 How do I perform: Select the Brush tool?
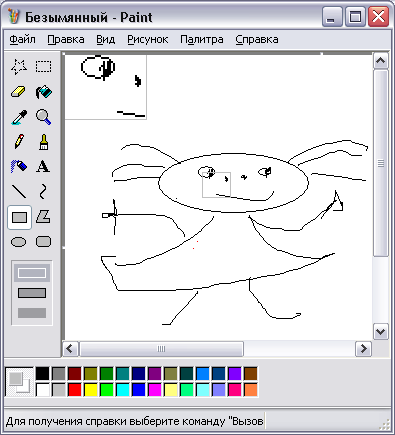[x=44, y=142]
